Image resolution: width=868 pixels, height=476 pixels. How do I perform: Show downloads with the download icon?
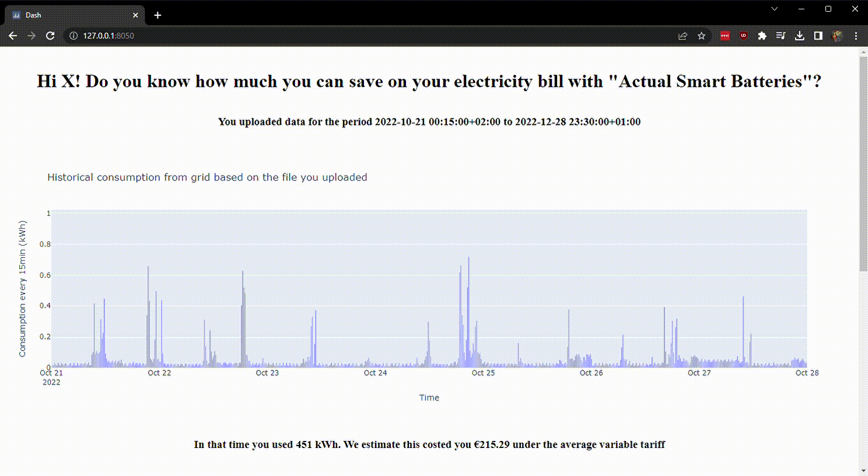coord(800,36)
